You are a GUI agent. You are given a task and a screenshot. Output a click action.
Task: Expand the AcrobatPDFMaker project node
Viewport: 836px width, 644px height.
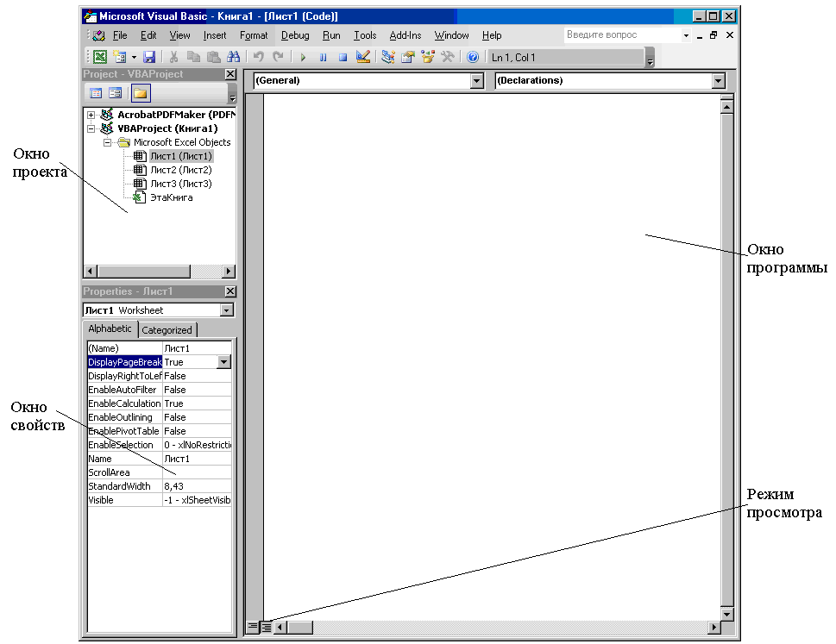pyautogui.click(x=91, y=115)
